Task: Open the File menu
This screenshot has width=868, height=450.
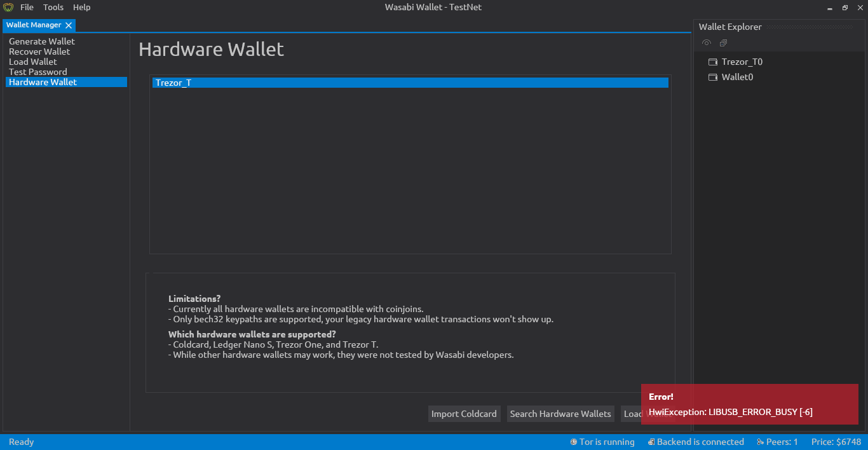Action: pyautogui.click(x=27, y=7)
